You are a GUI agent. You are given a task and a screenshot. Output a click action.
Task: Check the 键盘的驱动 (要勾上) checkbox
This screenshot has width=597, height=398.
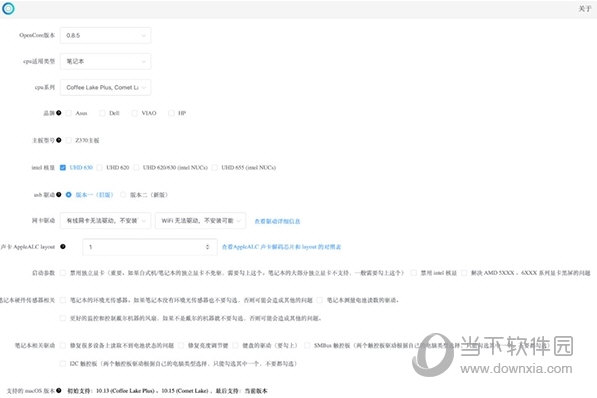[235, 345]
